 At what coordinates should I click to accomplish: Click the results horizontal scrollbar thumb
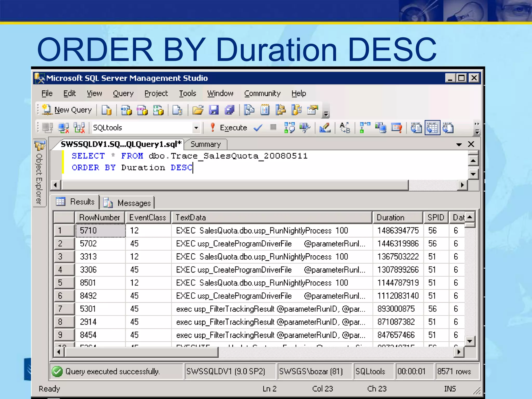tap(142, 352)
